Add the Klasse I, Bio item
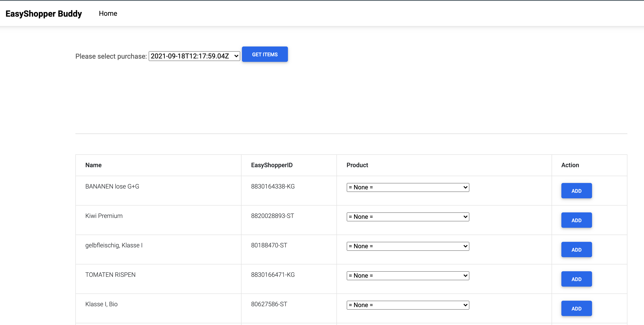The height and width of the screenshot is (325, 644). tap(576, 309)
